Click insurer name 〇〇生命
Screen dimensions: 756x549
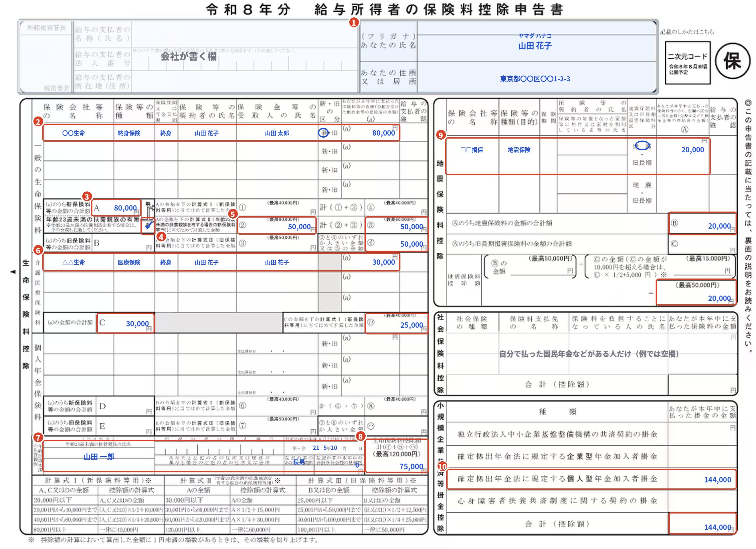[74, 133]
